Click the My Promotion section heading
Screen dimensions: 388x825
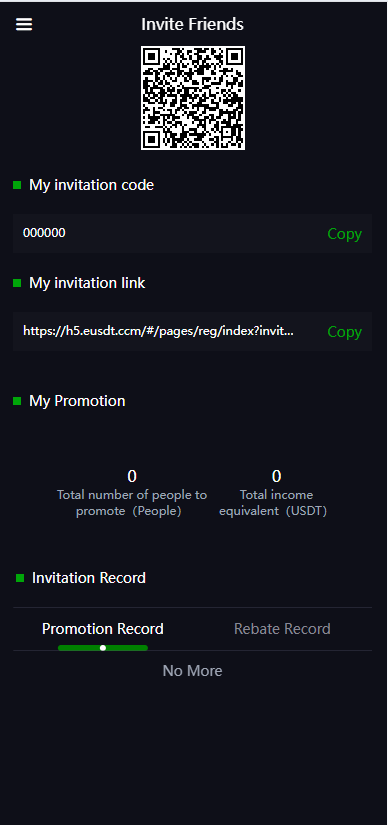pyautogui.click(x=77, y=401)
